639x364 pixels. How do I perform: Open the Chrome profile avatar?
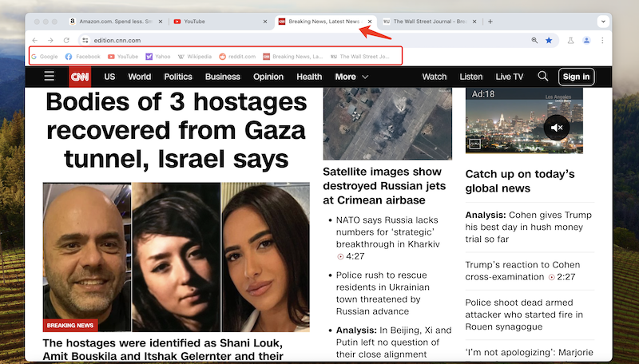pyautogui.click(x=586, y=40)
